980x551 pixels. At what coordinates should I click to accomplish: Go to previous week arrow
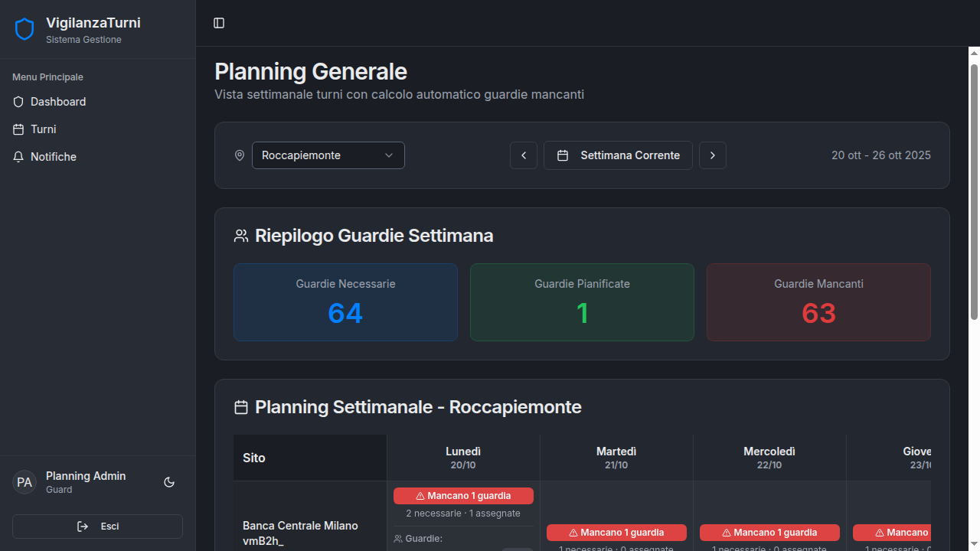524,155
